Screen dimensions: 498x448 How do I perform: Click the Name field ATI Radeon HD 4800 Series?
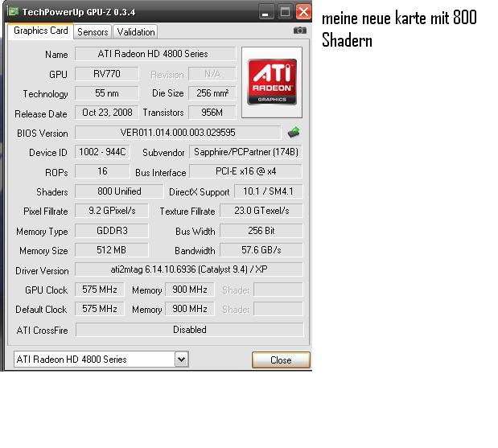coord(155,54)
